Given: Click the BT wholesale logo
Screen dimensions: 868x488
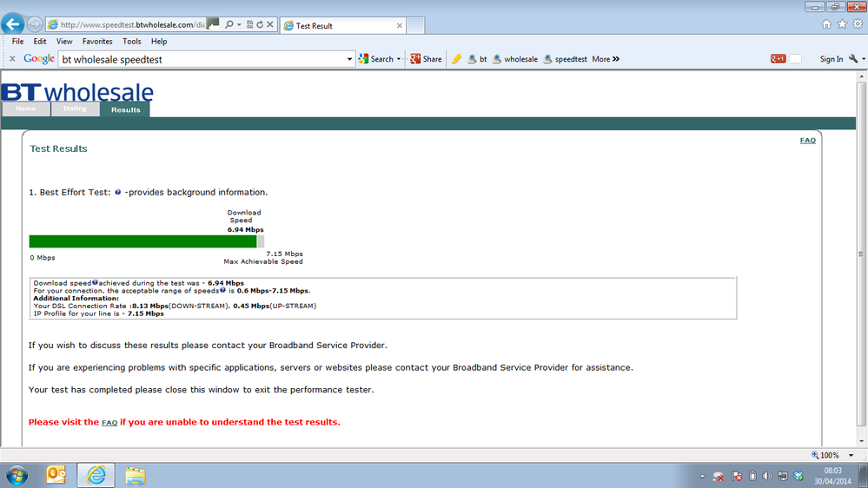Looking at the screenshot, I should tap(77, 92).
